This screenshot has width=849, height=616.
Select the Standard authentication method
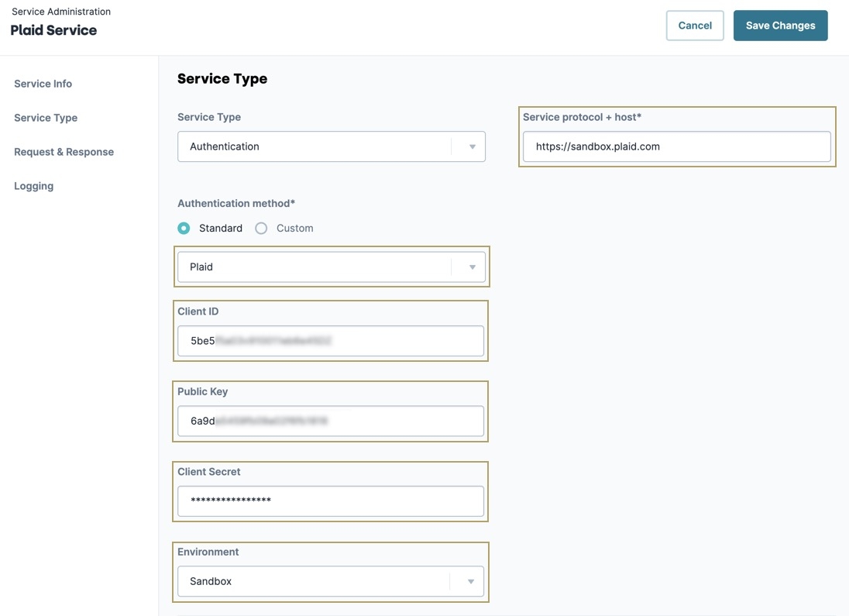coord(184,228)
